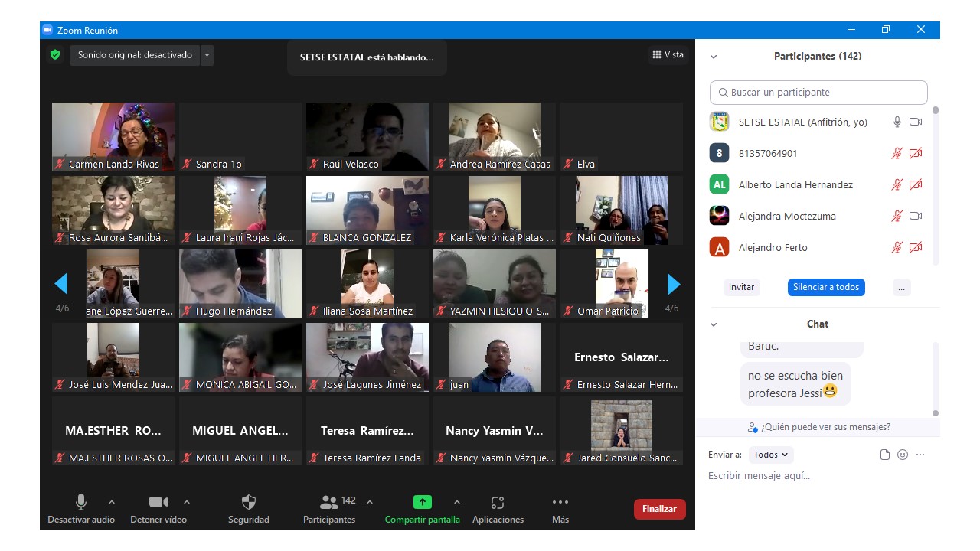Open the Más three-dots menu
This screenshot has height=551, width=980.
click(x=560, y=503)
